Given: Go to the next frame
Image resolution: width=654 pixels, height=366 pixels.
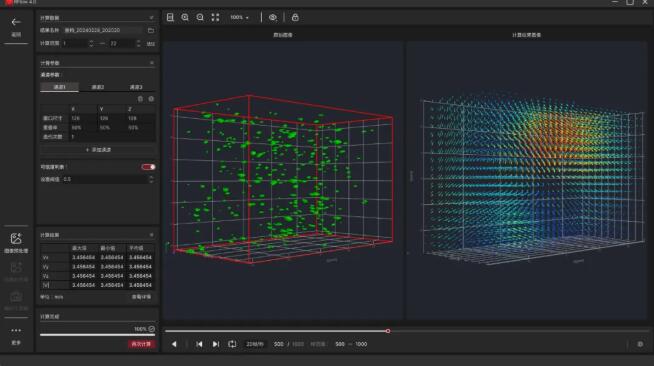Looking at the screenshot, I should point(216,344).
